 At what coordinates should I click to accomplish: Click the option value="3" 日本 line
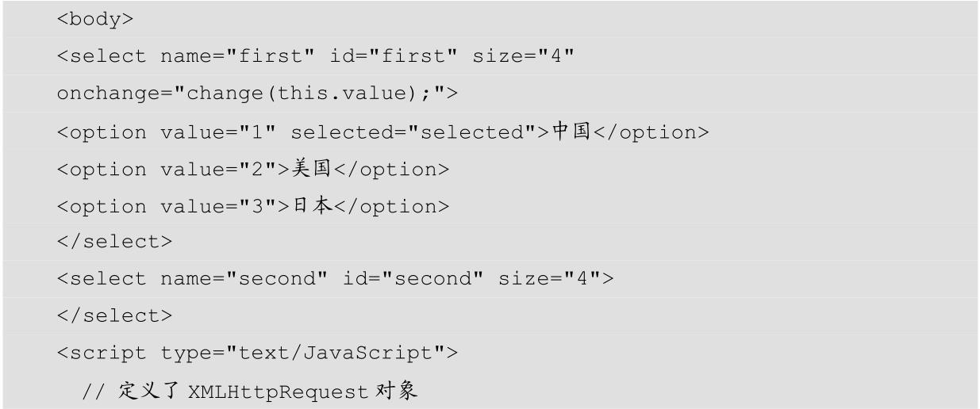(253, 206)
